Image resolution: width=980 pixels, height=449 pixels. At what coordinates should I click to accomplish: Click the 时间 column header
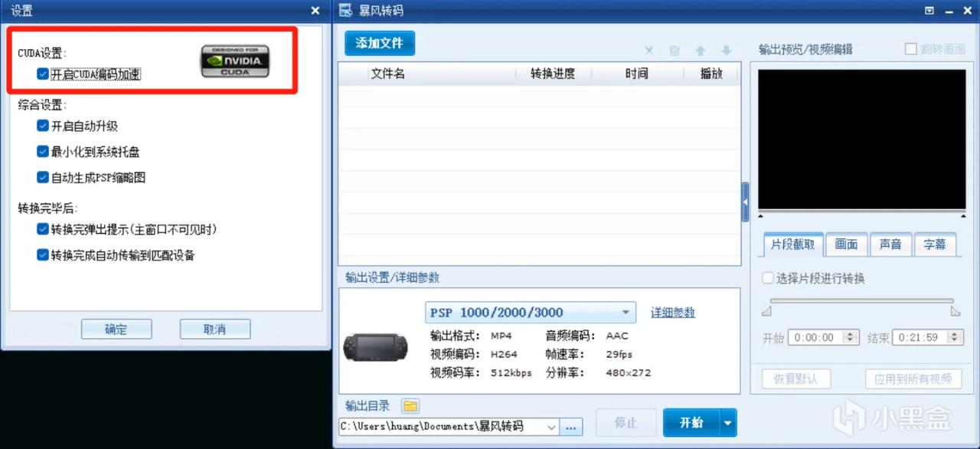tap(637, 74)
